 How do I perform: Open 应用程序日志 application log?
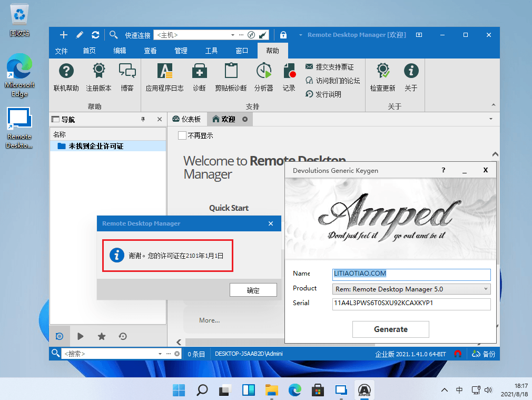click(164, 77)
